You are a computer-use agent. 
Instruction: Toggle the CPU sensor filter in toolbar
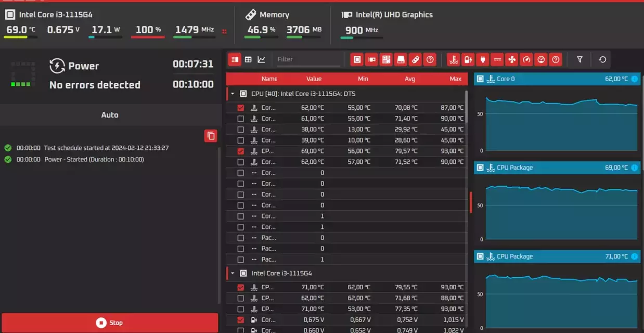click(357, 59)
